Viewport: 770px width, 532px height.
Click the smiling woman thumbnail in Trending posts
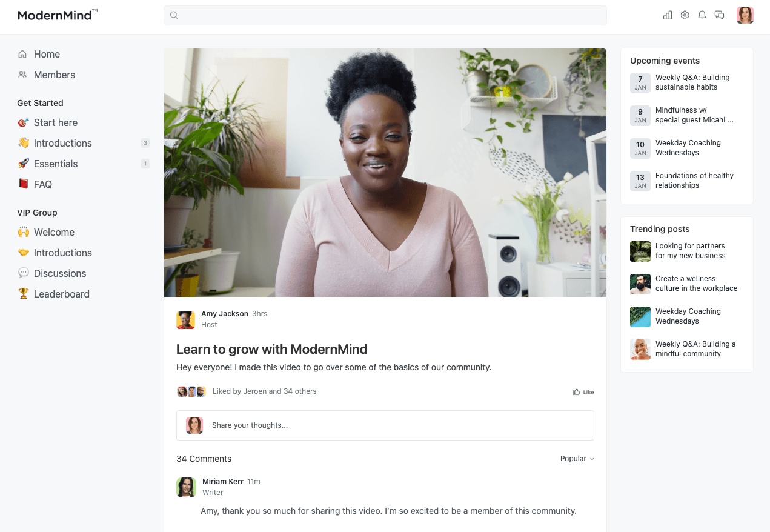tap(640, 350)
